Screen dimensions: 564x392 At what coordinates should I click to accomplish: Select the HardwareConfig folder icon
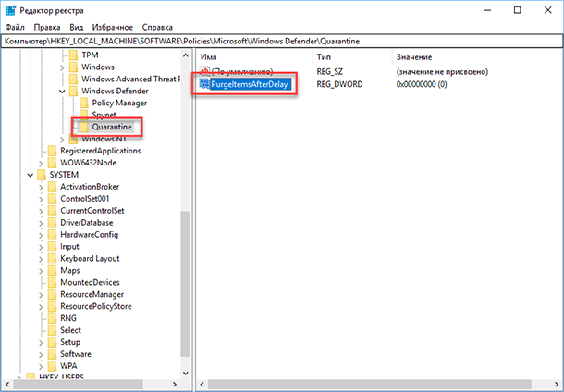point(52,235)
